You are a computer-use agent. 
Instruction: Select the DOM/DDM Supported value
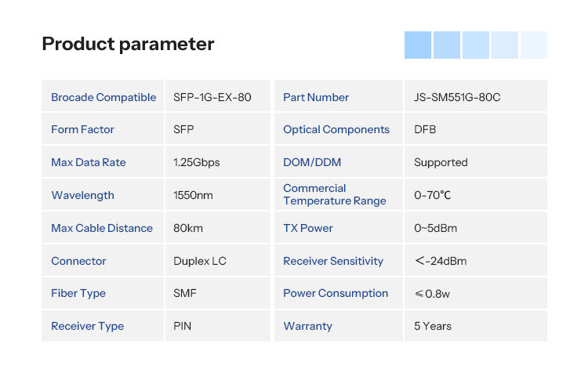(x=441, y=162)
